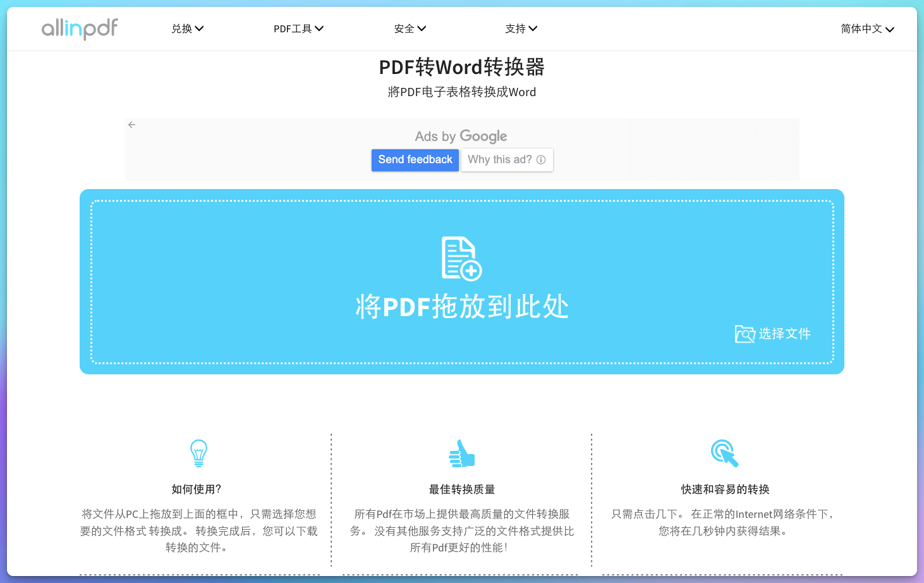Screen dimensions: 924x583
Task: Click the back arrow in the ad banner
Action: point(131,125)
